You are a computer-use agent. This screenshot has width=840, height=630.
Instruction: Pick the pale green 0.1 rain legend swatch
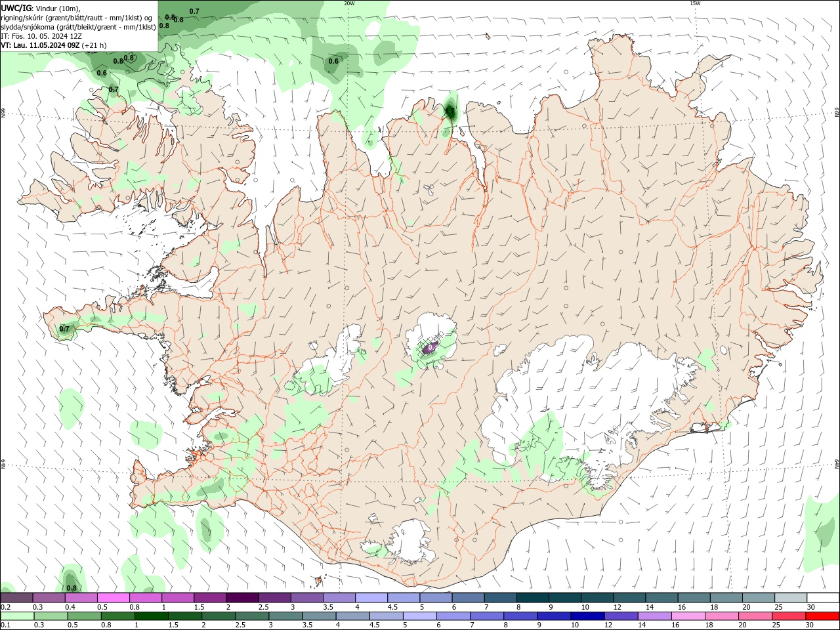(17, 616)
